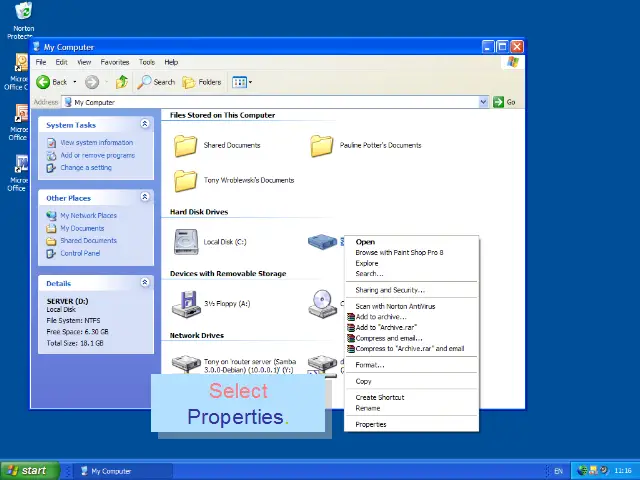This screenshot has height=480, width=640.
Task: Choose Sharing and Security... option
Action: click(x=411, y=290)
